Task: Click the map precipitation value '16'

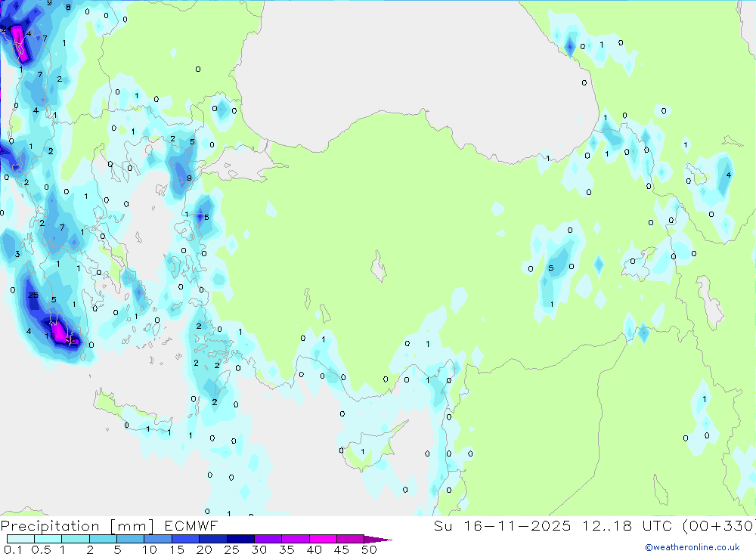Action: [50, 336]
